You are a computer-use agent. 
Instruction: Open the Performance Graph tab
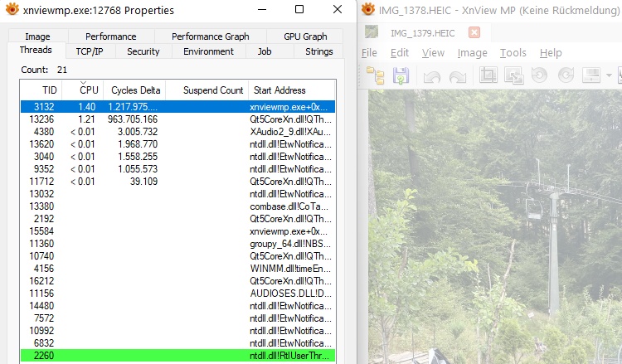coord(211,36)
